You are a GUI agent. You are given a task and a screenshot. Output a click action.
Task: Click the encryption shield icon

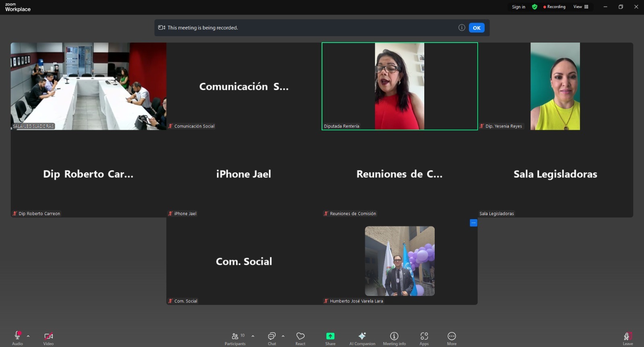coord(535,7)
